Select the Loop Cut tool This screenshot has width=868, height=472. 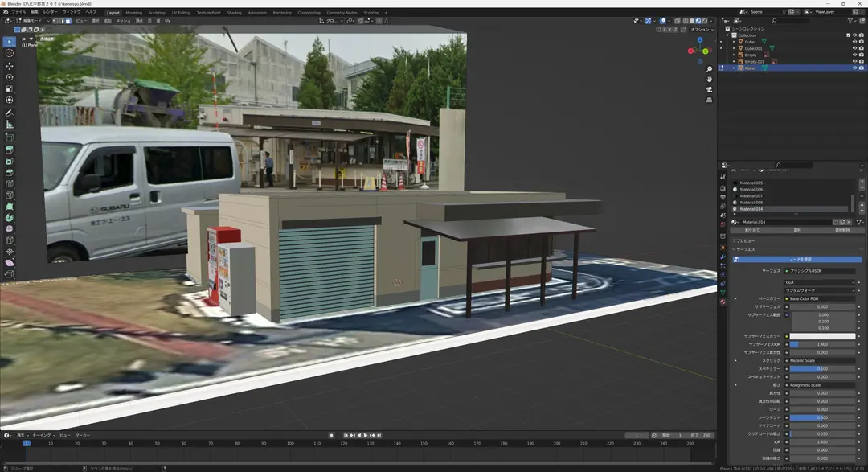(10, 184)
